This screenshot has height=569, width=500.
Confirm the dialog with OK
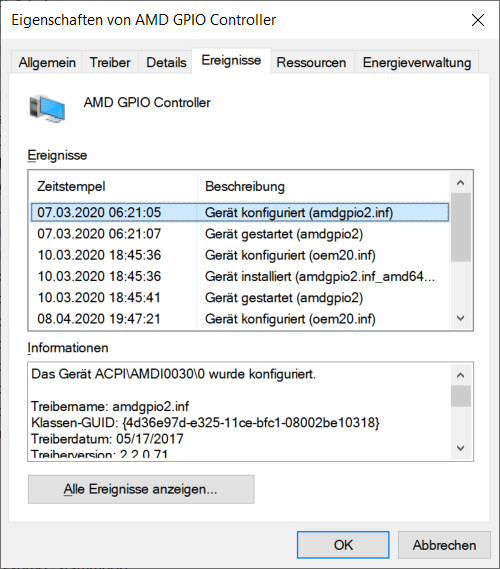pyautogui.click(x=343, y=545)
